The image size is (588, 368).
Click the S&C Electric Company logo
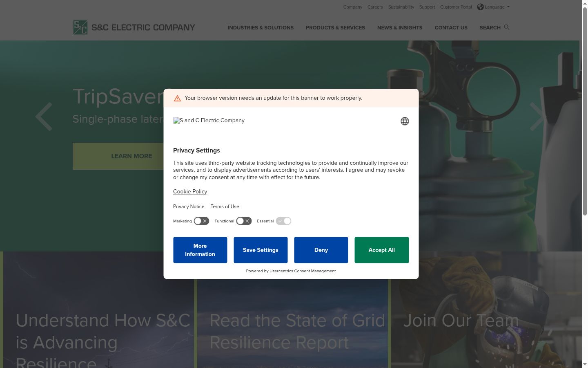134,27
